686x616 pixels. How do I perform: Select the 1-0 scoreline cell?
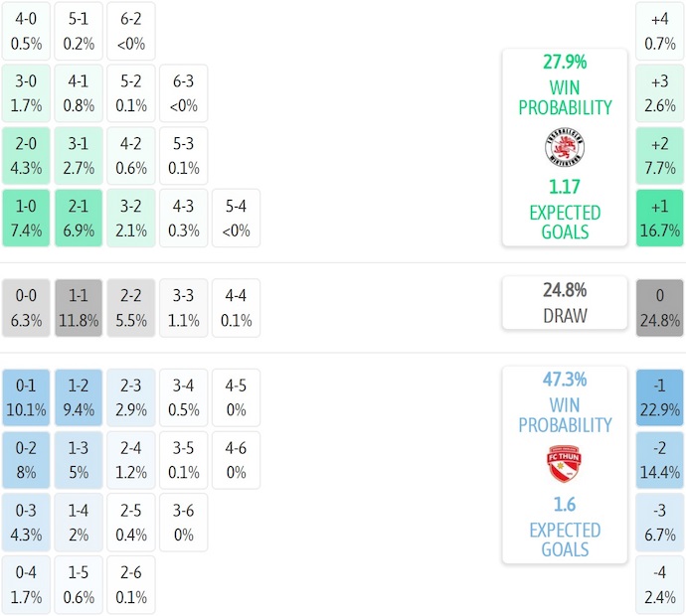coord(27,219)
